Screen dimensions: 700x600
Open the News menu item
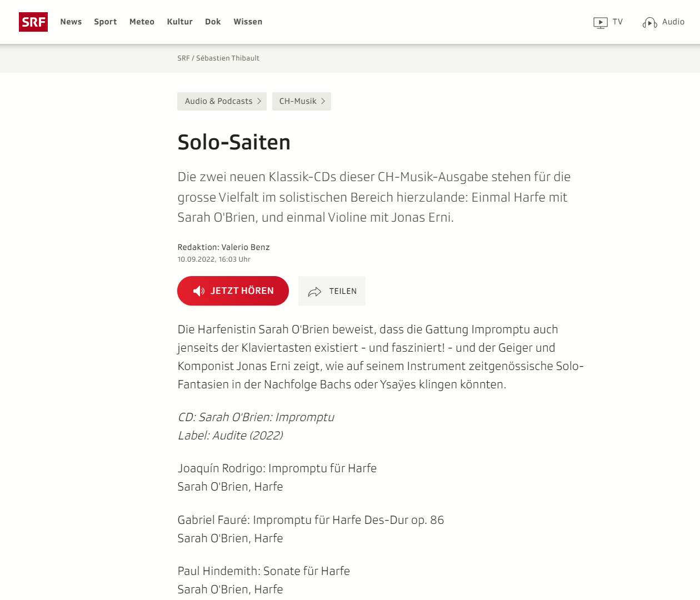(71, 22)
